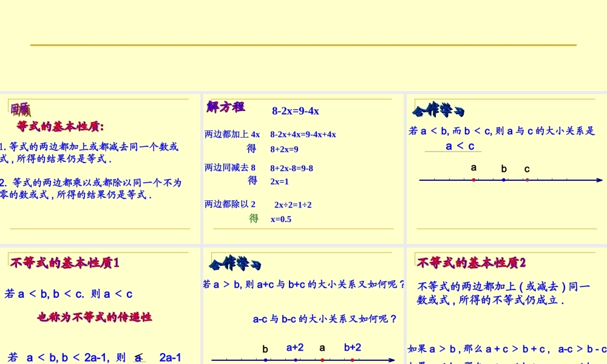The width and height of the screenshot is (607, 364).
Task: Click the line containing b < 2a-1
Action: point(94,357)
